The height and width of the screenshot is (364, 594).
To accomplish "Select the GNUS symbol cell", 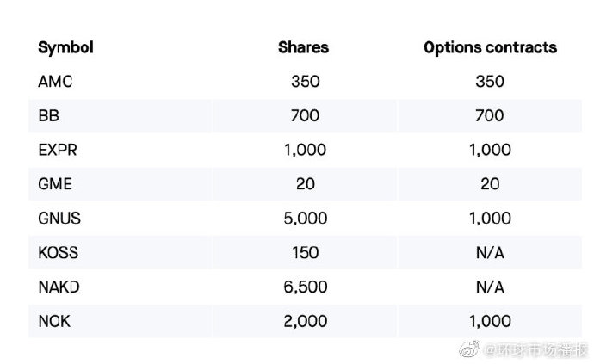I will point(59,219).
